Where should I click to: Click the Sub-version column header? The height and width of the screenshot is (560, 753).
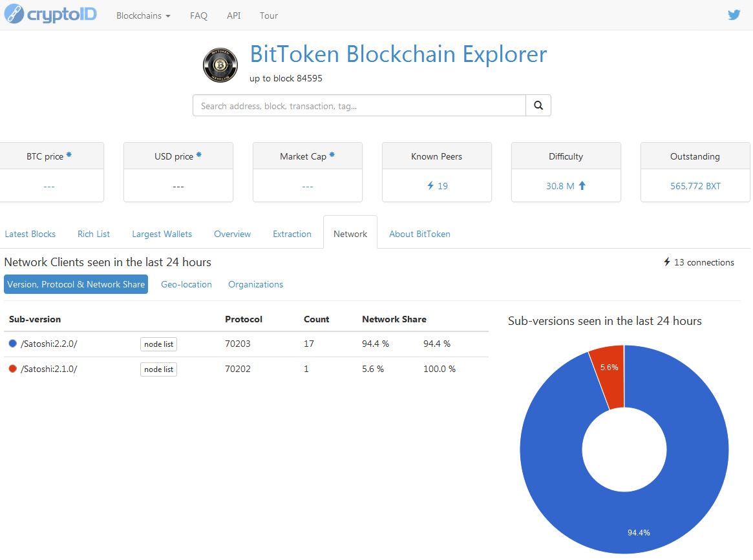[35, 319]
